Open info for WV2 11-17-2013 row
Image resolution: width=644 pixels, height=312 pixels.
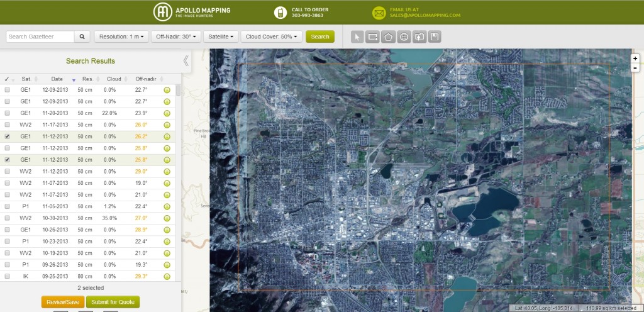(x=167, y=125)
